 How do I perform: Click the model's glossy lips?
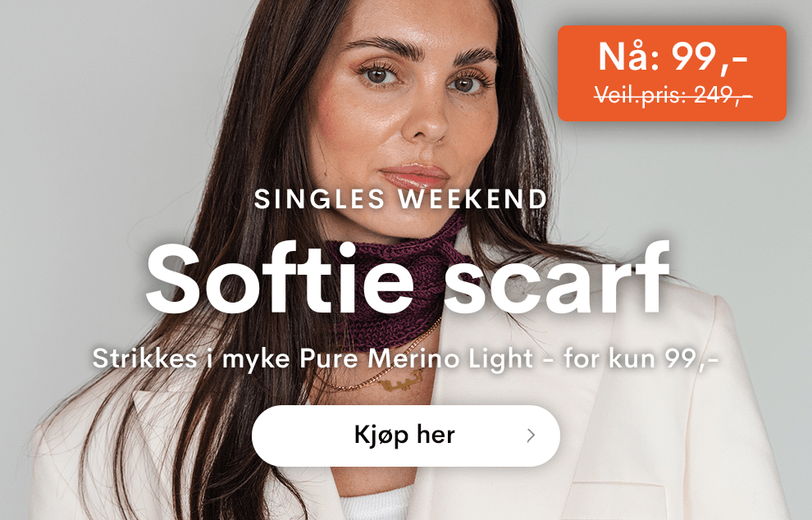[414, 176]
